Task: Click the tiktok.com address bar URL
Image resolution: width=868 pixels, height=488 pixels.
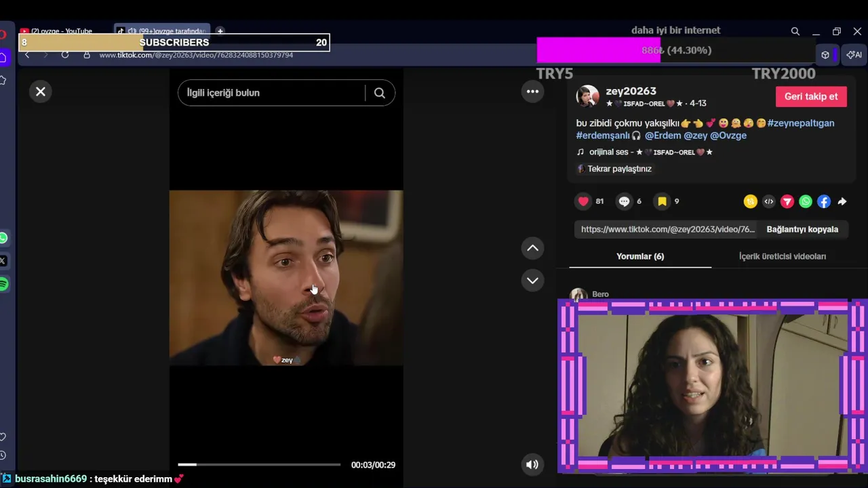Action: click(x=196, y=55)
